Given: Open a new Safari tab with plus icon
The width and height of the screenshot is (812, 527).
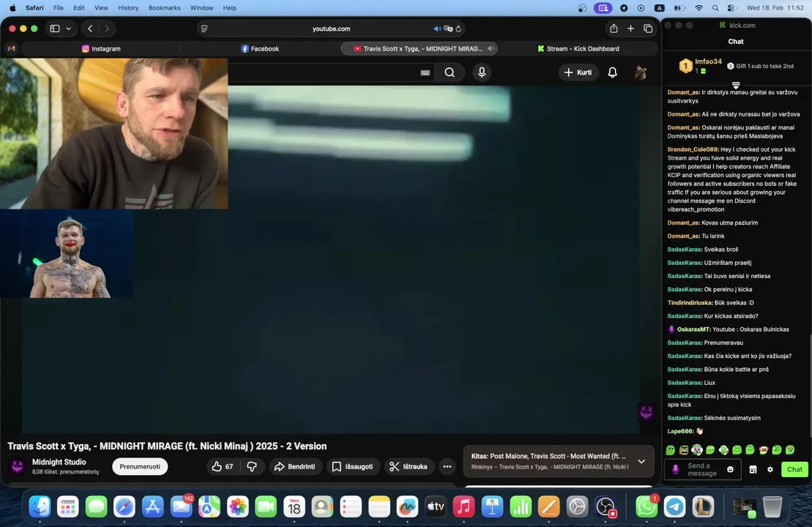Looking at the screenshot, I should tap(630, 29).
